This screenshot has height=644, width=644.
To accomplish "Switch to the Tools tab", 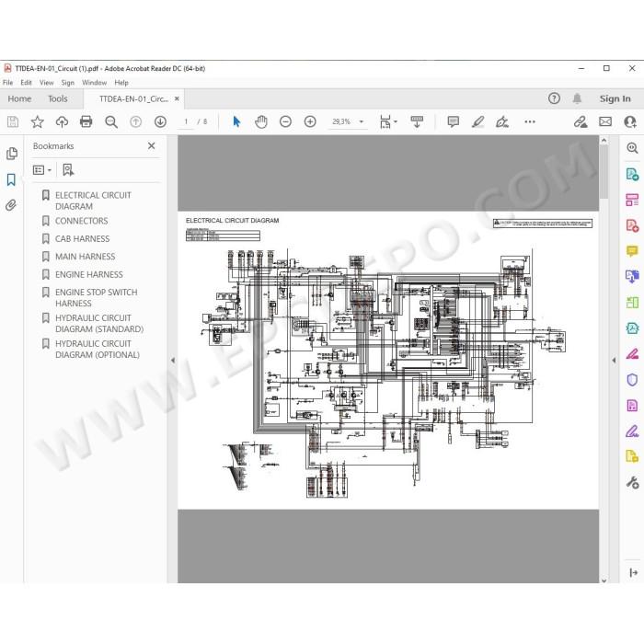I will click(x=57, y=98).
